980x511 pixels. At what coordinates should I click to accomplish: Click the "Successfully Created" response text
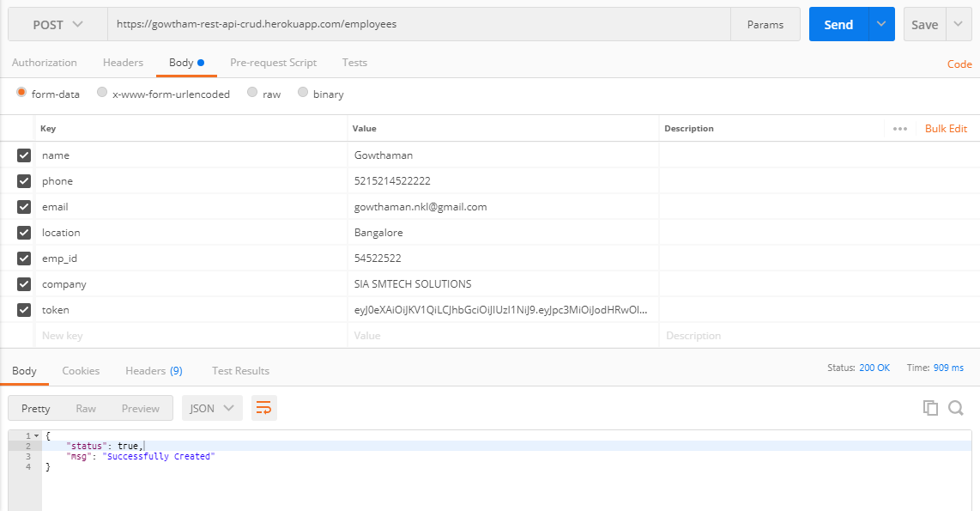coord(158,457)
